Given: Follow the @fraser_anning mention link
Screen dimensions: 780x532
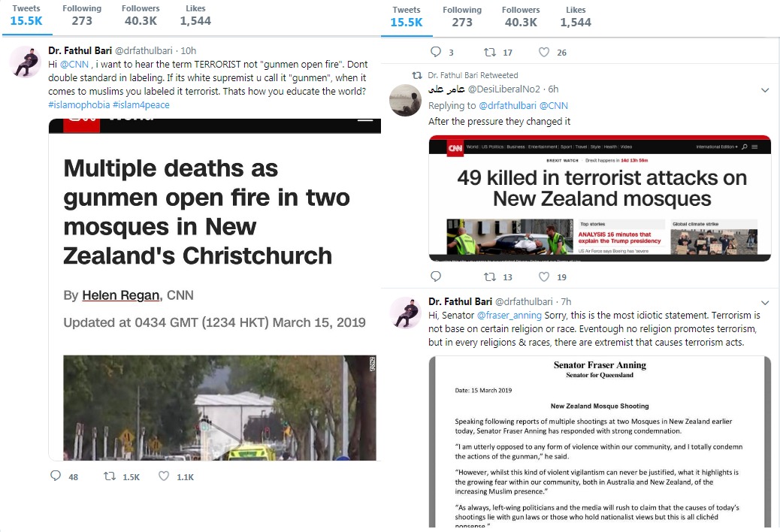Looking at the screenshot, I should click(x=509, y=316).
